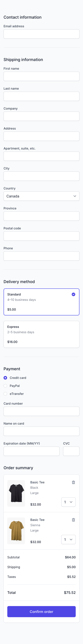Click the Sienna tee product image
Image resolution: width=83 pixels, height=644 pixels.
16,531
